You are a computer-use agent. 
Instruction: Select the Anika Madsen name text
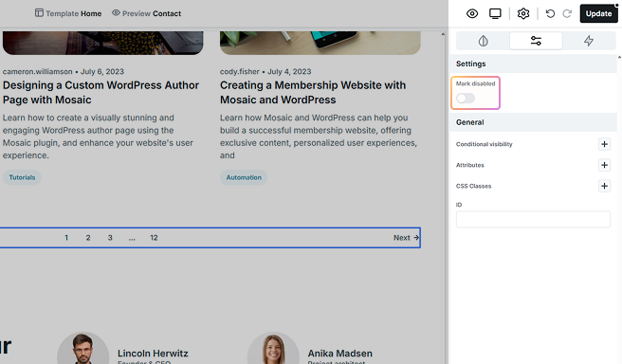pyautogui.click(x=340, y=354)
